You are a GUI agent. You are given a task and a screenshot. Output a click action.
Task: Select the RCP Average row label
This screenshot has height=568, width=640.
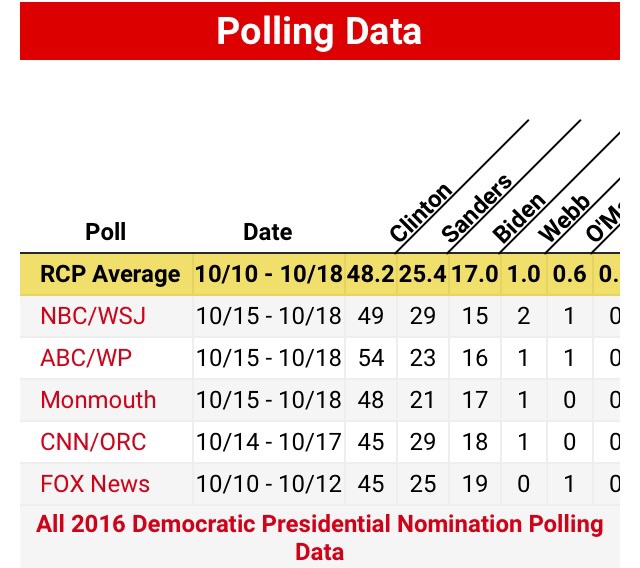(x=110, y=274)
